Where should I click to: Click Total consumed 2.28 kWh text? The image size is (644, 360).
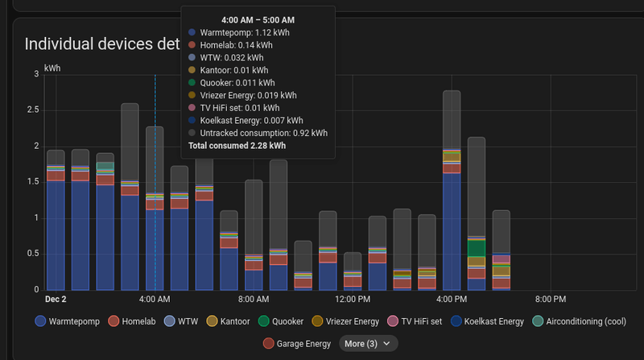[x=237, y=146]
